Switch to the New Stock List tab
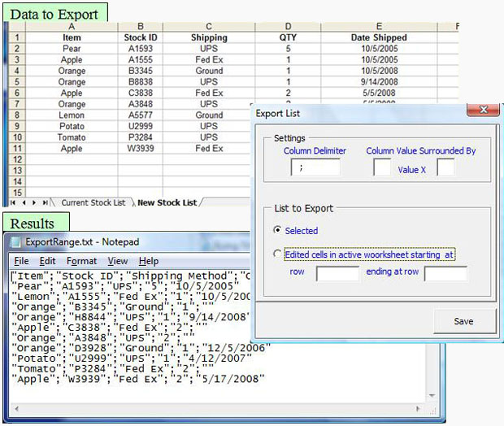 pyautogui.click(x=167, y=202)
